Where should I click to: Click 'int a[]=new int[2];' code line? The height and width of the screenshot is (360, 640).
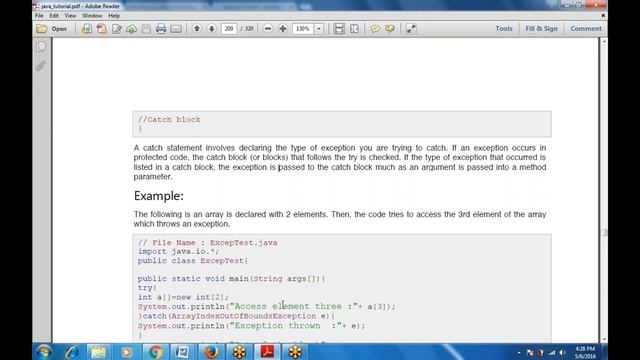point(183,297)
